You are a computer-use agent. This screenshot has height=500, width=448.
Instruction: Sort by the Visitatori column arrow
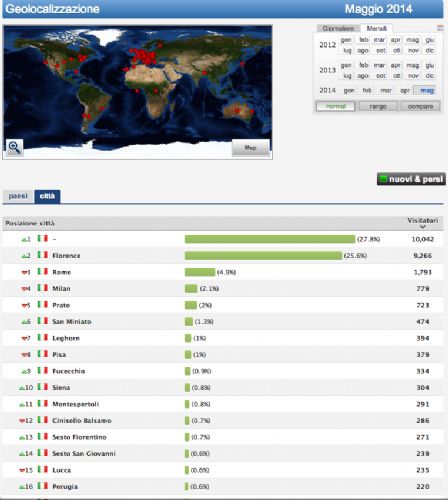pos(423,227)
